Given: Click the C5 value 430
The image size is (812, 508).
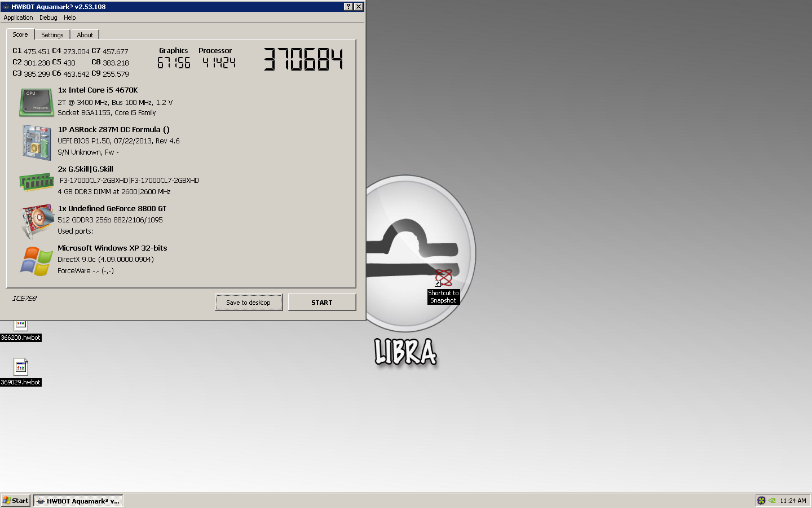Looking at the screenshot, I should point(69,63).
